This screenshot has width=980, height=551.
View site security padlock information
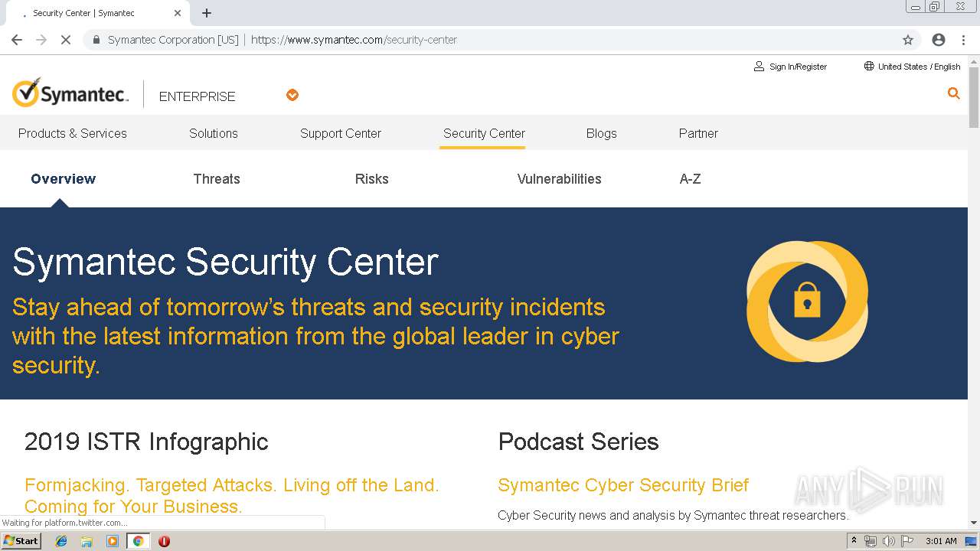[96, 40]
